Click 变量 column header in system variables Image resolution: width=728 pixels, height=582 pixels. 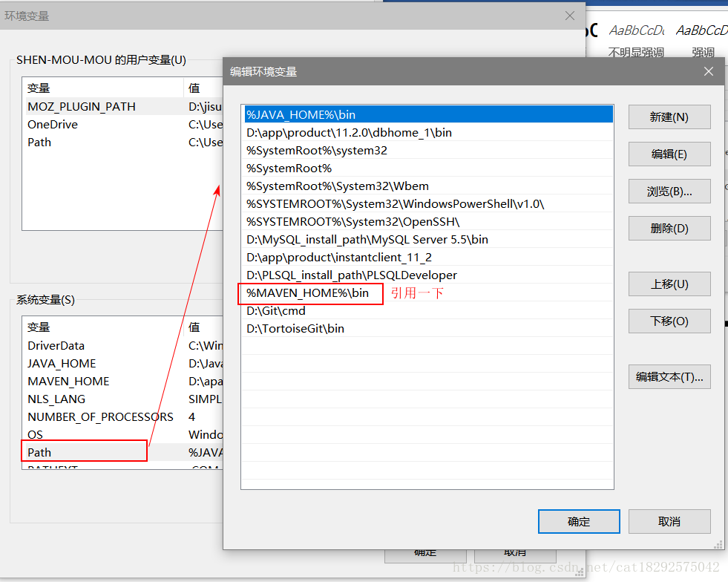click(103, 327)
